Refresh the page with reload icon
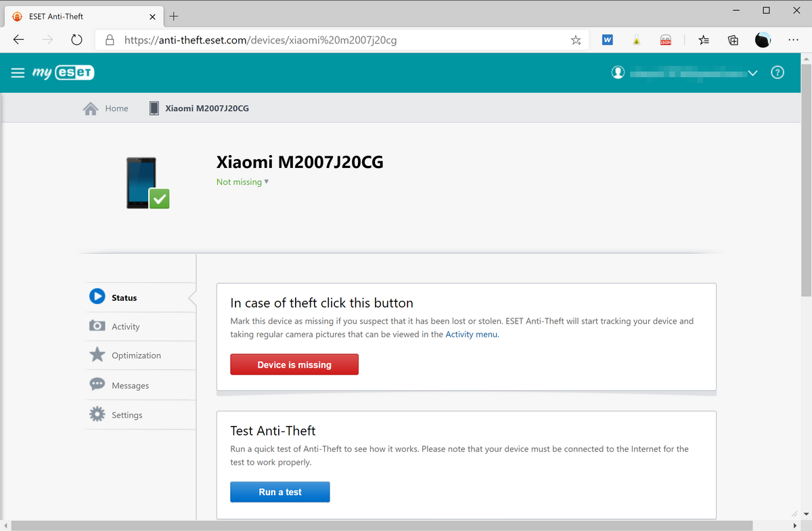This screenshot has height=531, width=812. 77,40
